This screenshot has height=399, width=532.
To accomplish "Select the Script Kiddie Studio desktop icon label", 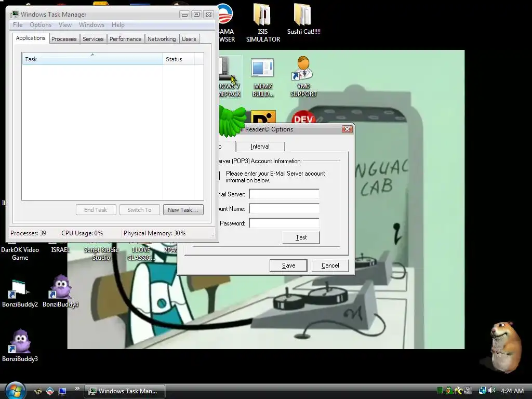I will click(101, 254).
